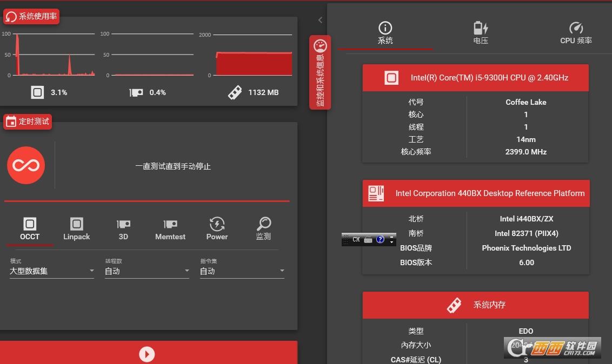Click the keyboard icon in the IME bar
612x364 pixels.
368,240
